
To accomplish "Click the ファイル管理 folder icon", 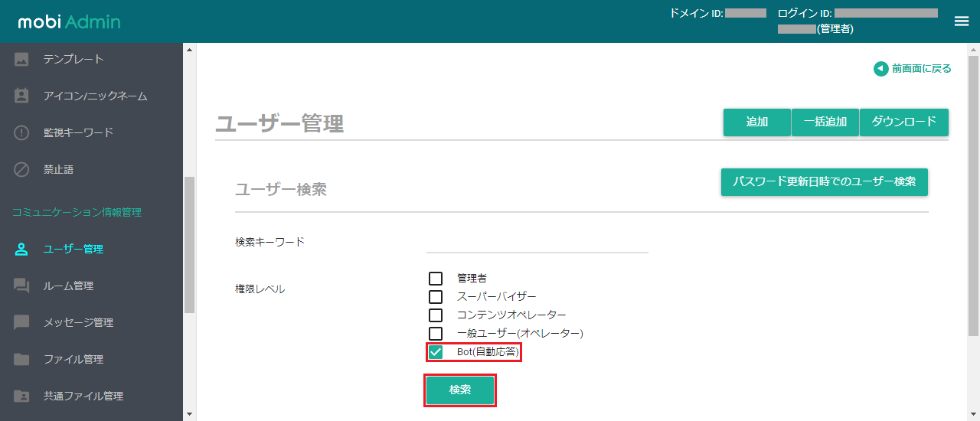I will coord(21,359).
